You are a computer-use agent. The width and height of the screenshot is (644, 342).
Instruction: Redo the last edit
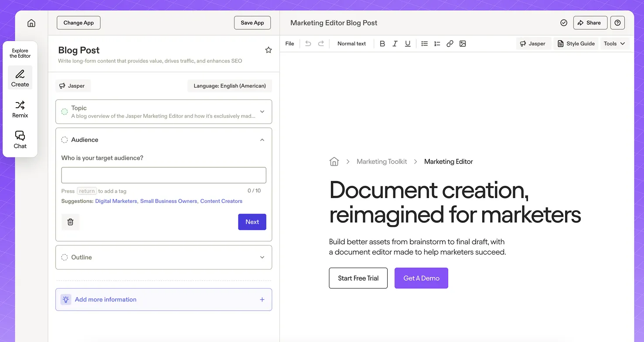click(321, 44)
